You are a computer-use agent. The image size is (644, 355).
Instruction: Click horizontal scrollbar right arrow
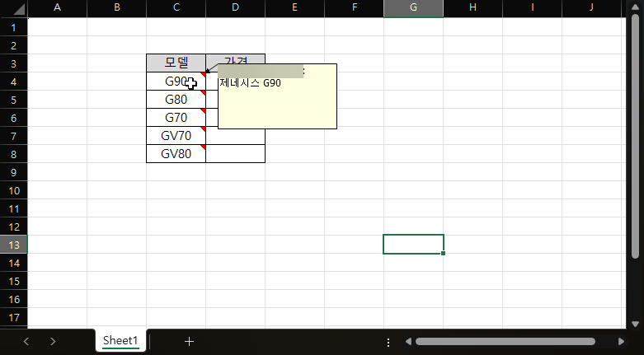(x=621, y=342)
